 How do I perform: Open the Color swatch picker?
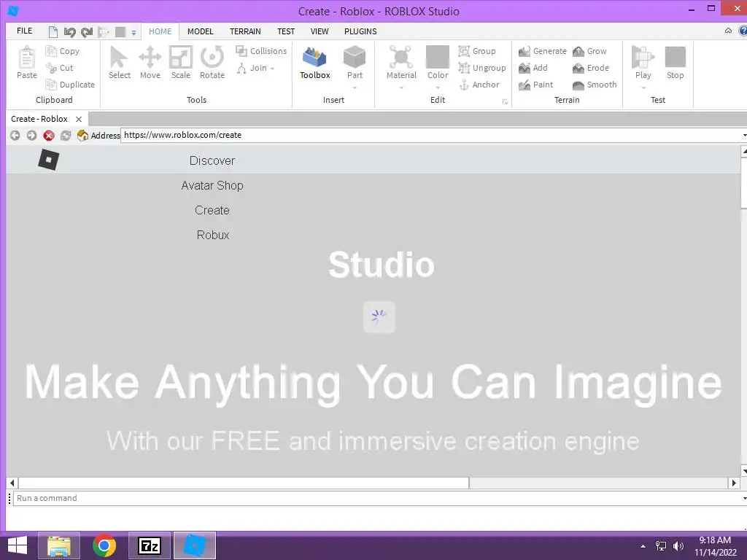tap(438, 57)
